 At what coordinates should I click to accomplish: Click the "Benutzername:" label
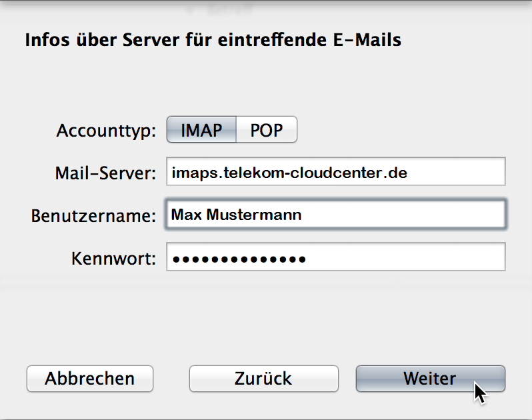(93, 216)
